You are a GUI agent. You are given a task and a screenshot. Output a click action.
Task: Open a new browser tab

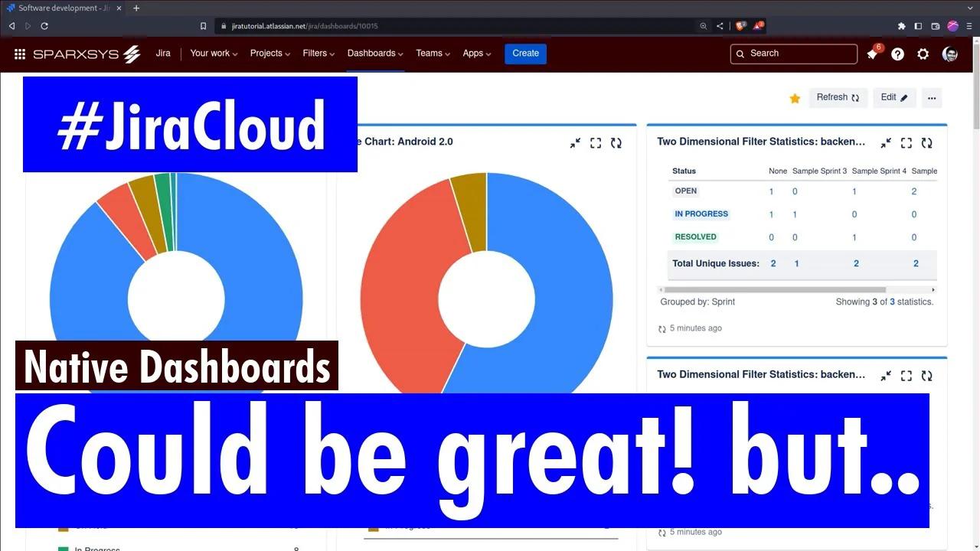136,8
